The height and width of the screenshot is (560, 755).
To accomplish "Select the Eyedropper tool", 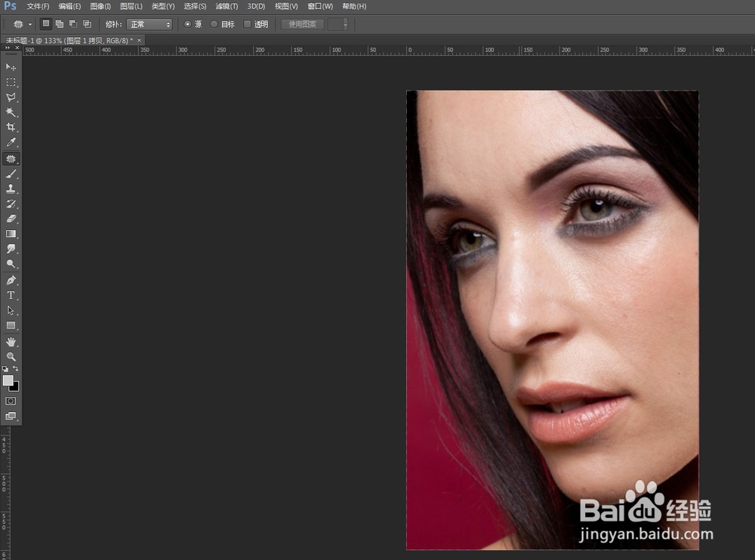I will pyautogui.click(x=11, y=142).
